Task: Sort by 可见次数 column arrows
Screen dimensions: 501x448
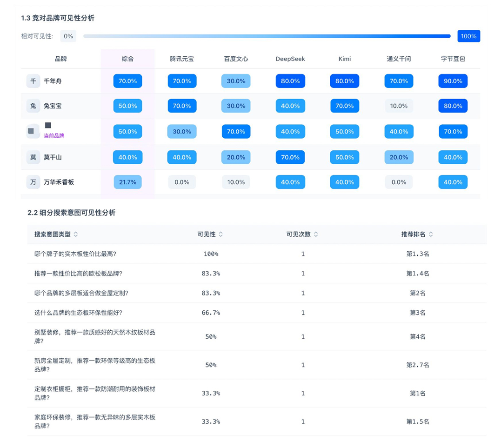Action: click(x=316, y=234)
